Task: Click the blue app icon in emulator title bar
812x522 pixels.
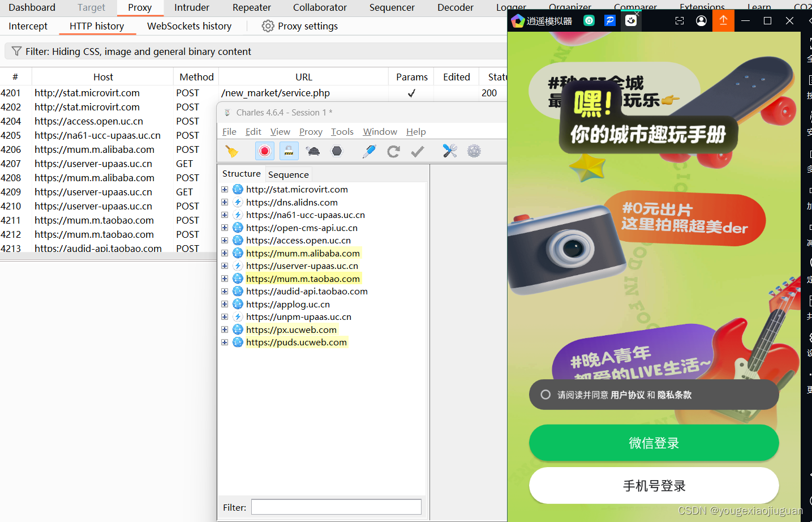Action: 609,20
